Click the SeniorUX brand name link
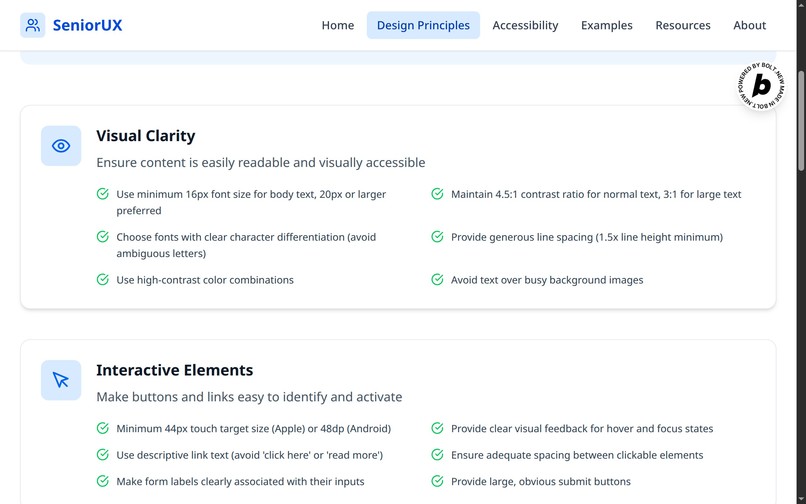The width and height of the screenshot is (806, 504). click(x=87, y=25)
